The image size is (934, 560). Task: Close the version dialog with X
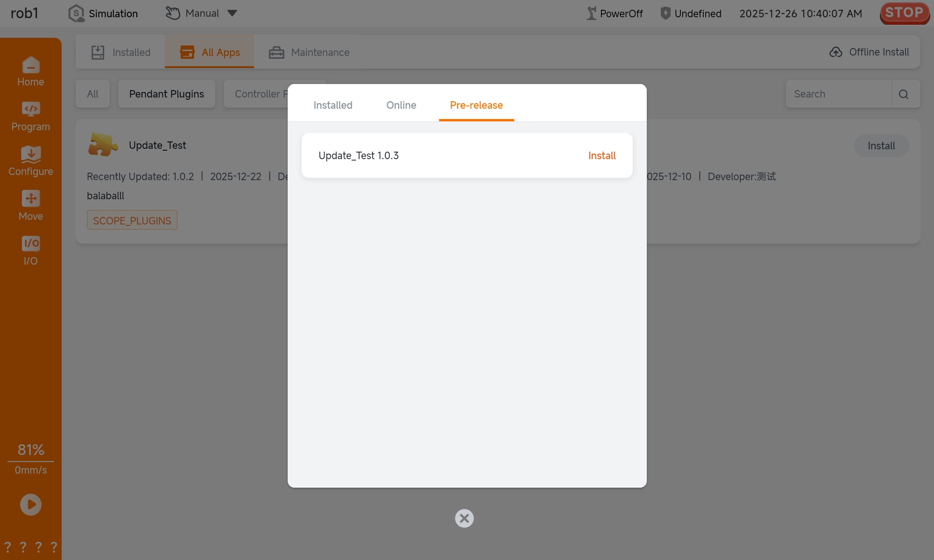coord(464,518)
